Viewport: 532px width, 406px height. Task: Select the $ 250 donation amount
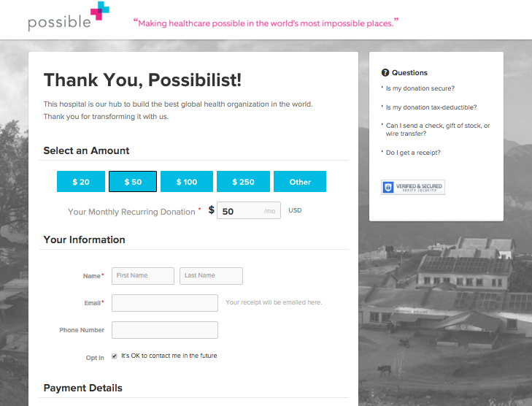[x=243, y=182]
